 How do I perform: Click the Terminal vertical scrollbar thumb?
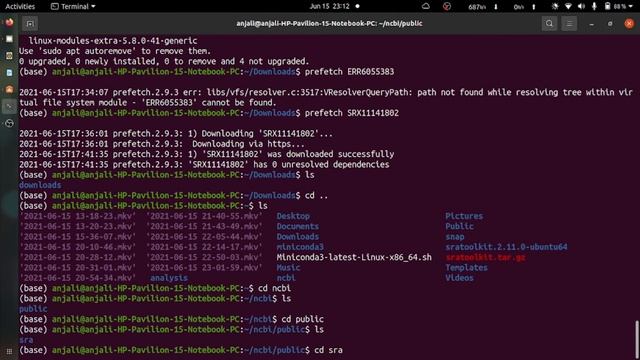click(x=637, y=340)
